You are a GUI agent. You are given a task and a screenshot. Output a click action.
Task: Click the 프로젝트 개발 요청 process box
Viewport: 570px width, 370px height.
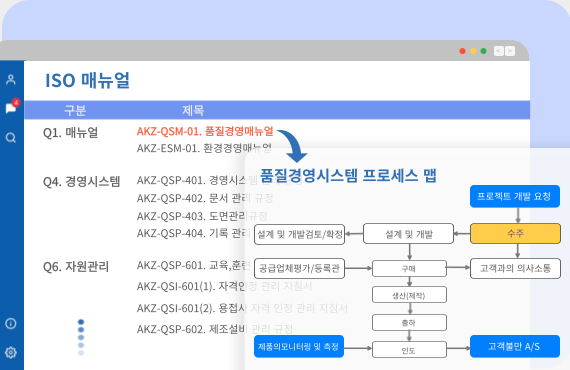coord(515,196)
